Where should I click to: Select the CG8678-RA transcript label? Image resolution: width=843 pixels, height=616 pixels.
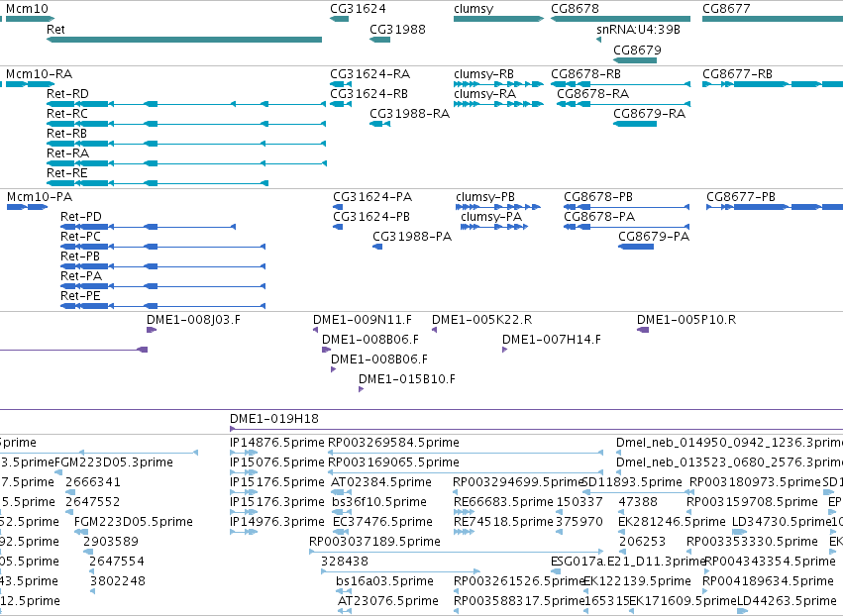[x=593, y=93]
